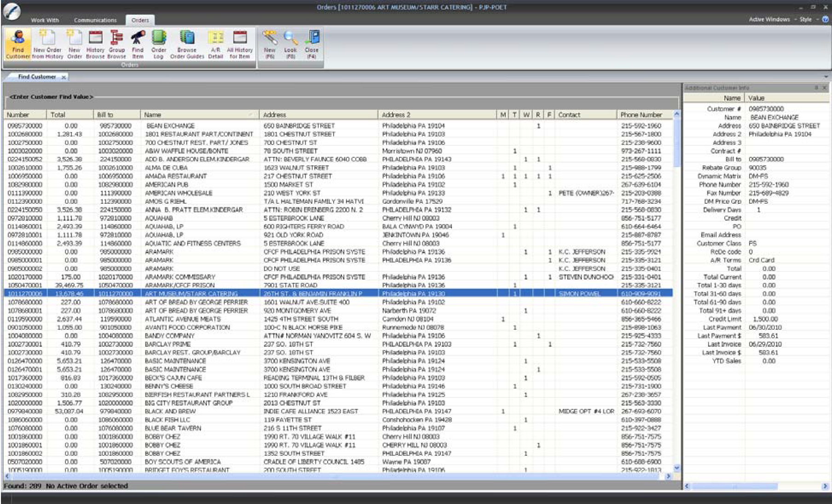The height and width of the screenshot is (504, 832).
Task: Click the New (F6) icon
Action: click(x=270, y=44)
